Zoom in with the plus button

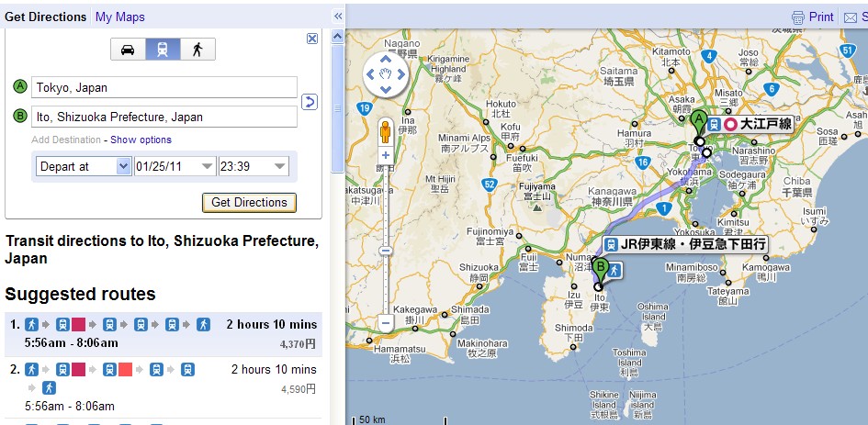[x=386, y=155]
